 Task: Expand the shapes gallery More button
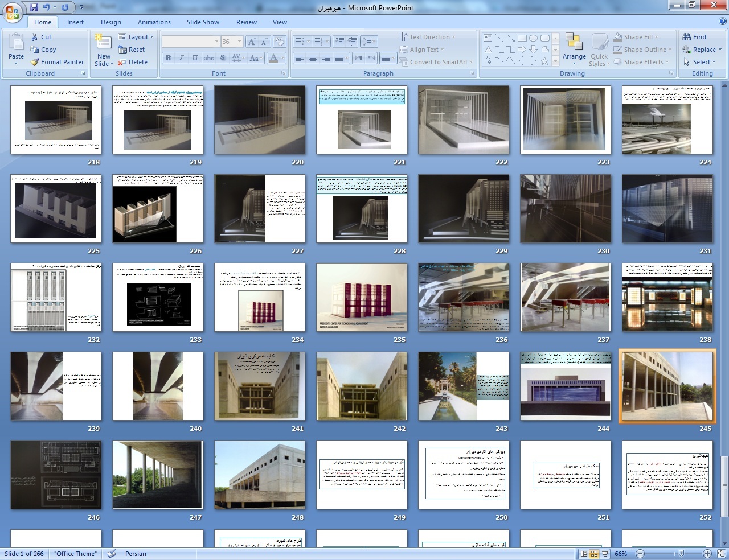pos(555,61)
